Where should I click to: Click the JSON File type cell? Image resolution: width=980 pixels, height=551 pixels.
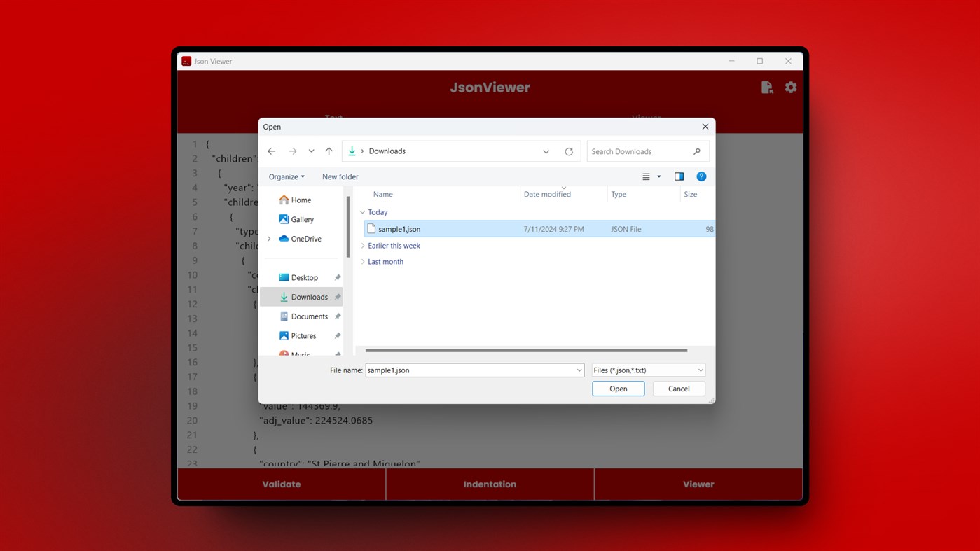click(x=626, y=229)
